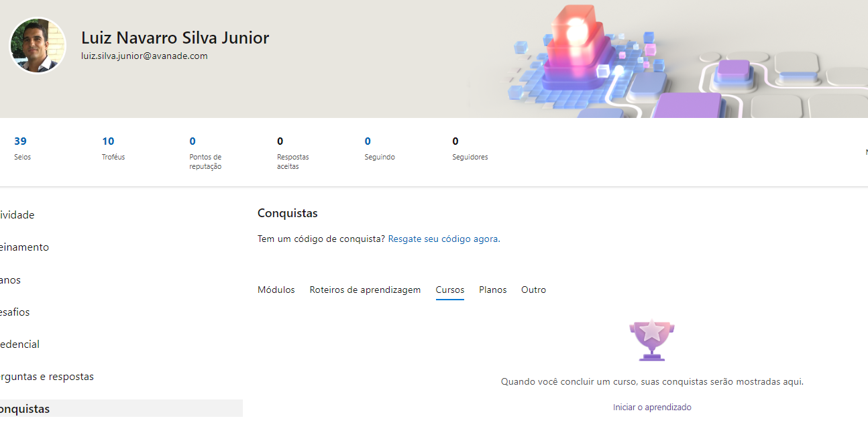The image size is (868, 437).
Task: Select Conquistas in the sidebar
Action: tap(121, 408)
